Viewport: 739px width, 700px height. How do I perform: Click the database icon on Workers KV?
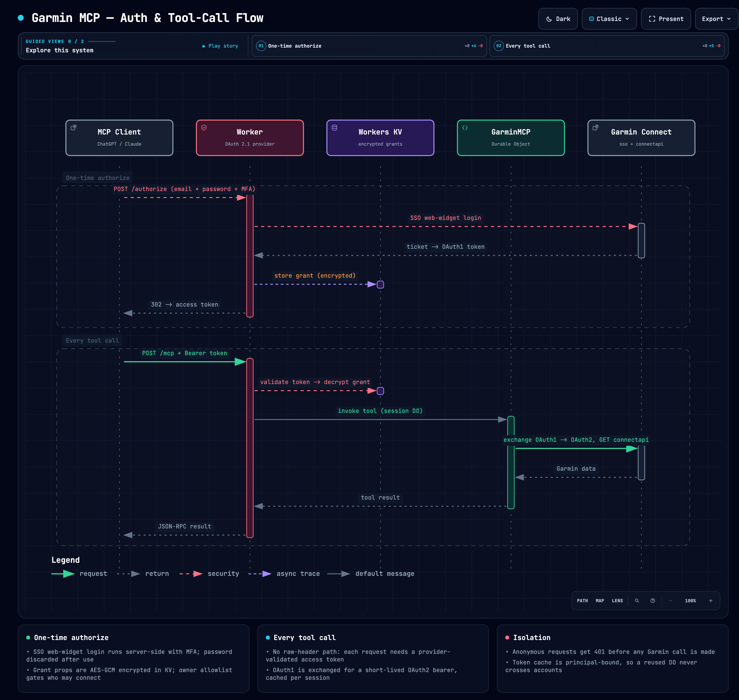(x=335, y=128)
